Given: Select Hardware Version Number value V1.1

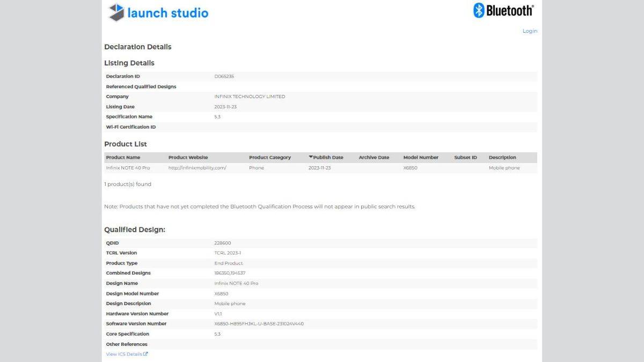Looking at the screenshot, I should (218, 314).
